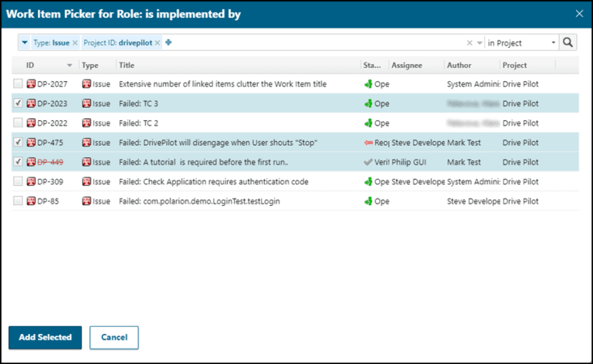Uncheck the DP-2023 row checkbox
This screenshot has height=364, width=593.
click(18, 103)
